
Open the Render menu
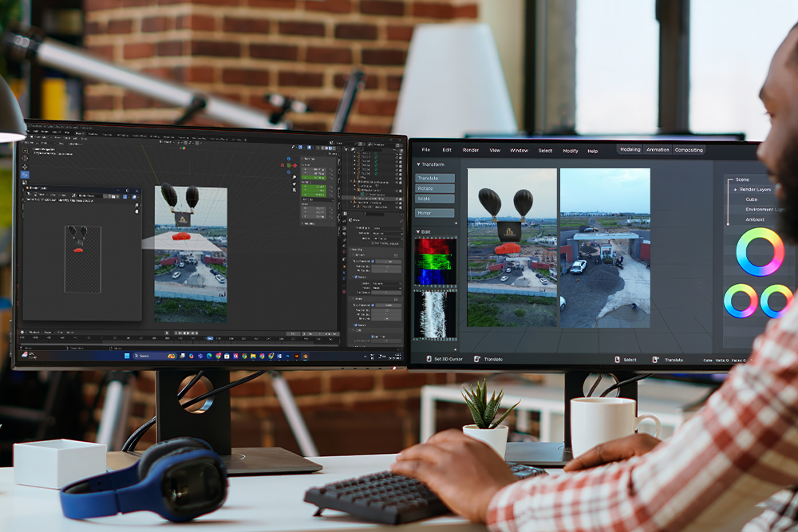tap(471, 150)
